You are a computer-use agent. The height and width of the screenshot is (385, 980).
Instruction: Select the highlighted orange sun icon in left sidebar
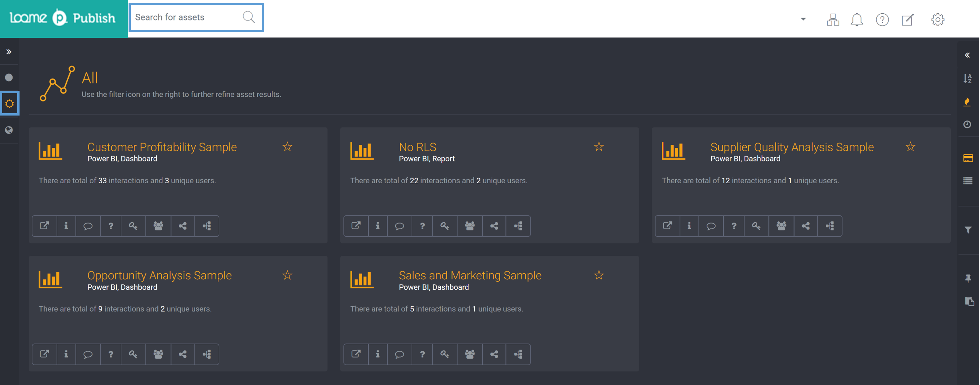(x=9, y=103)
